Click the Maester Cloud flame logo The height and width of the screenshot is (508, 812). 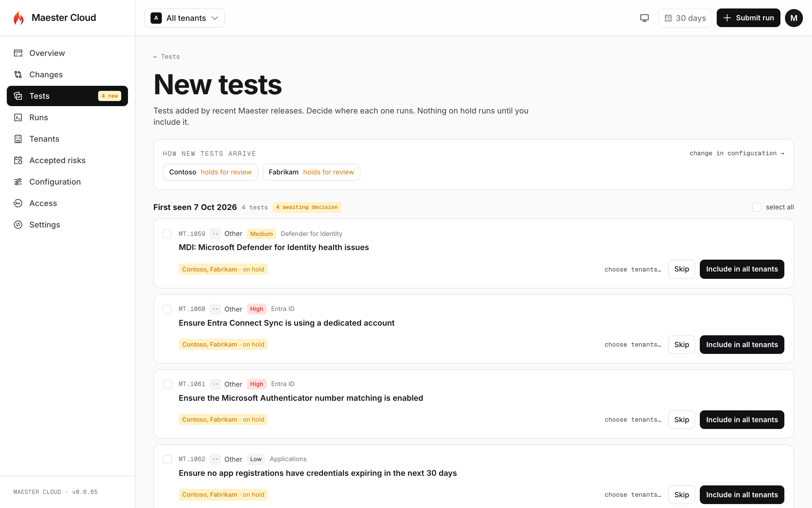(19, 18)
